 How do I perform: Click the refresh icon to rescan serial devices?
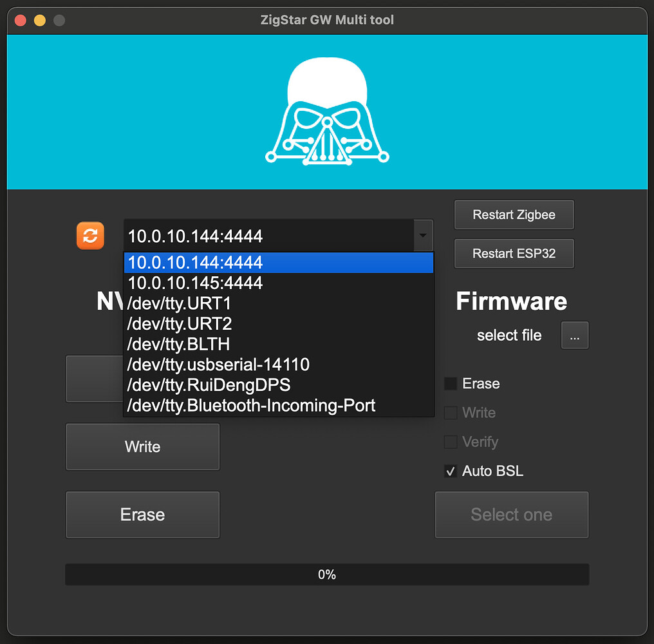90,236
